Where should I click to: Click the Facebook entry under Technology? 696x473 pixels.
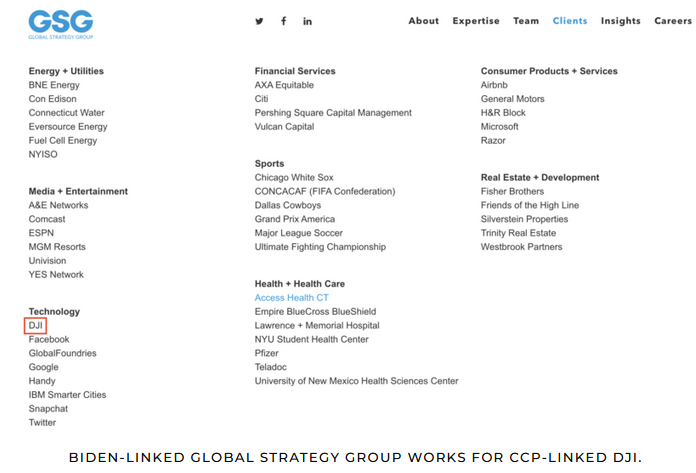click(49, 339)
